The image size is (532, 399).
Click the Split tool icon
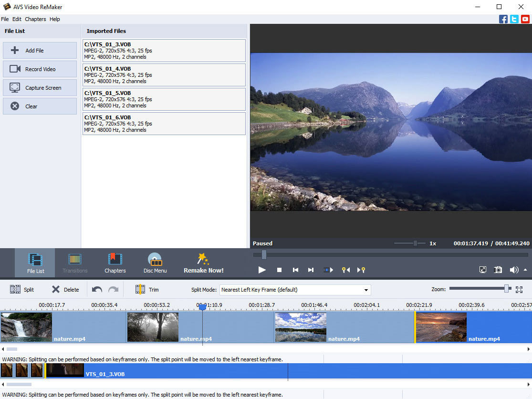click(15, 289)
